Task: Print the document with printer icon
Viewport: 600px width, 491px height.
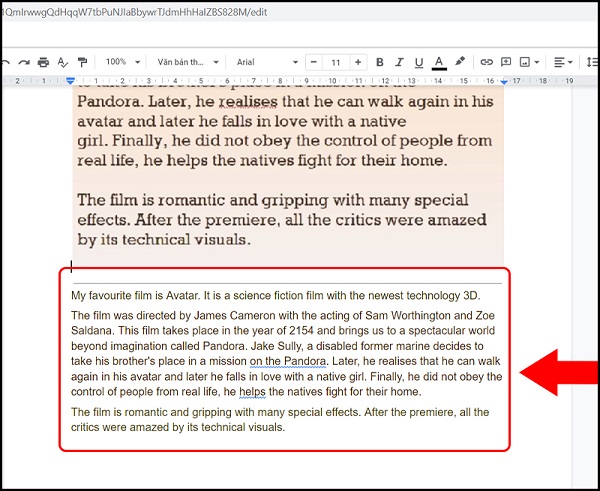Action: pyautogui.click(x=43, y=62)
